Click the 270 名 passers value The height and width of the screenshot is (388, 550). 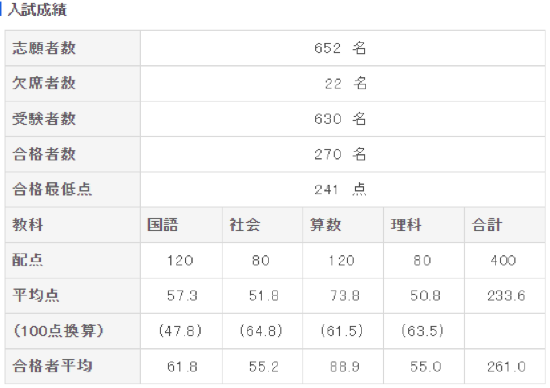340,154
